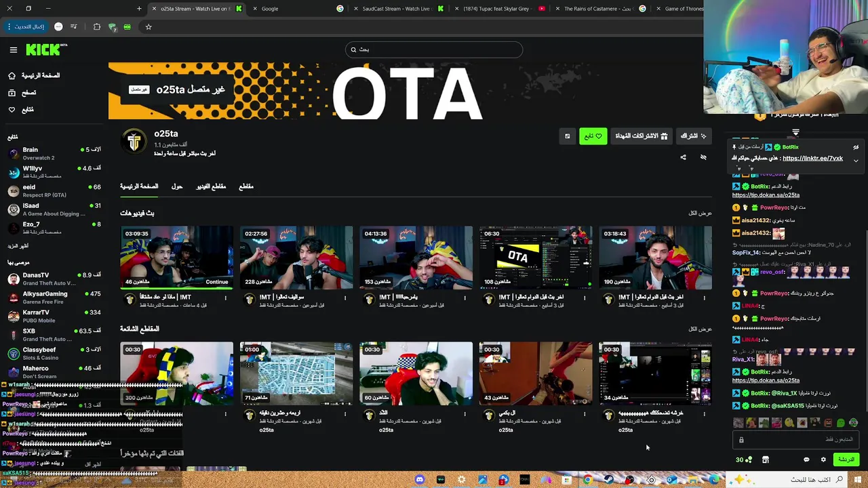Open the channel panel icon beside follow

click(568, 136)
